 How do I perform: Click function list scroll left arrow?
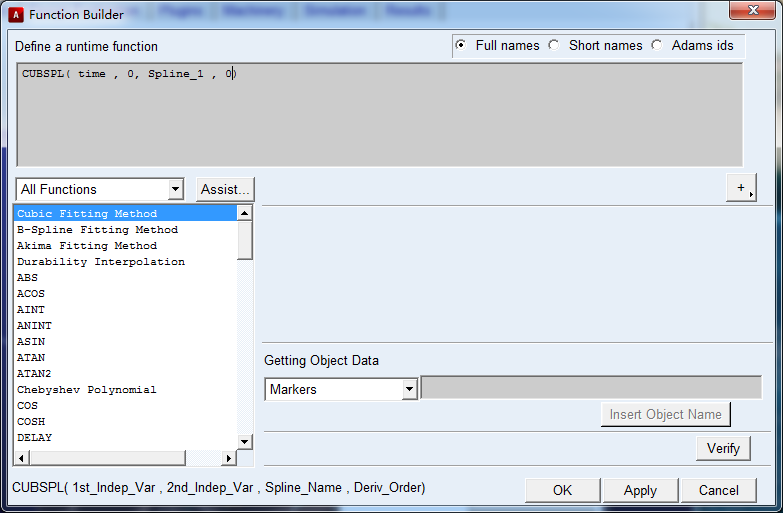pyautogui.click(x=21, y=458)
